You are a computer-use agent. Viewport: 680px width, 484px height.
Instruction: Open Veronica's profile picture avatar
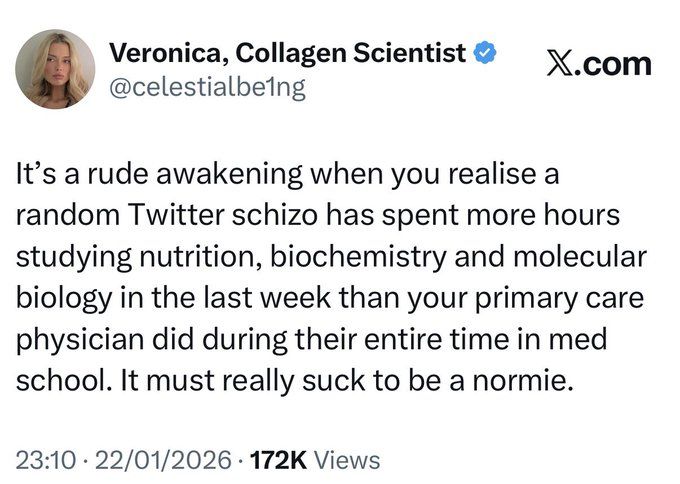(56, 69)
